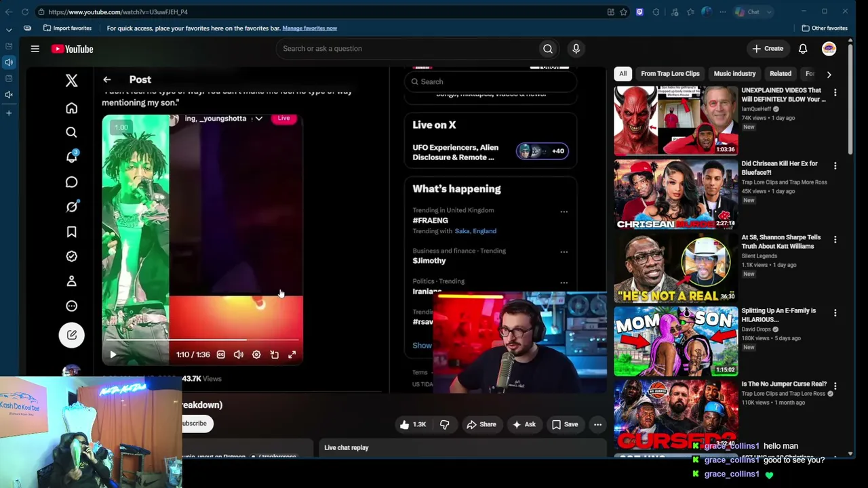Click picture-in-picture icon on X video
Image resolution: width=868 pixels, height=488 pixels.
[274, 354]
